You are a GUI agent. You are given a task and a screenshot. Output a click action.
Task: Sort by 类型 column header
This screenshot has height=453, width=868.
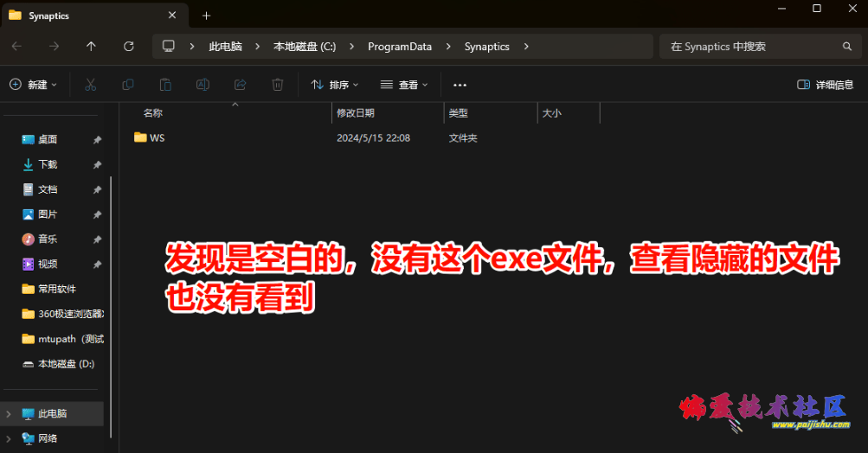[x=459, y=113]
